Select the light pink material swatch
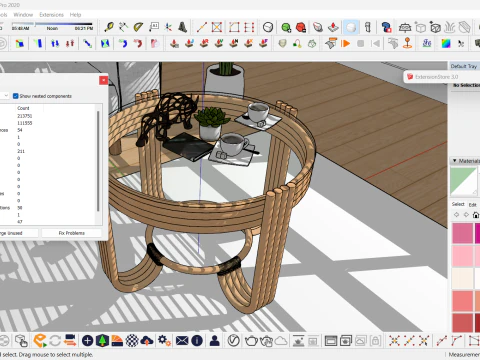 click(x=462, y=256)
